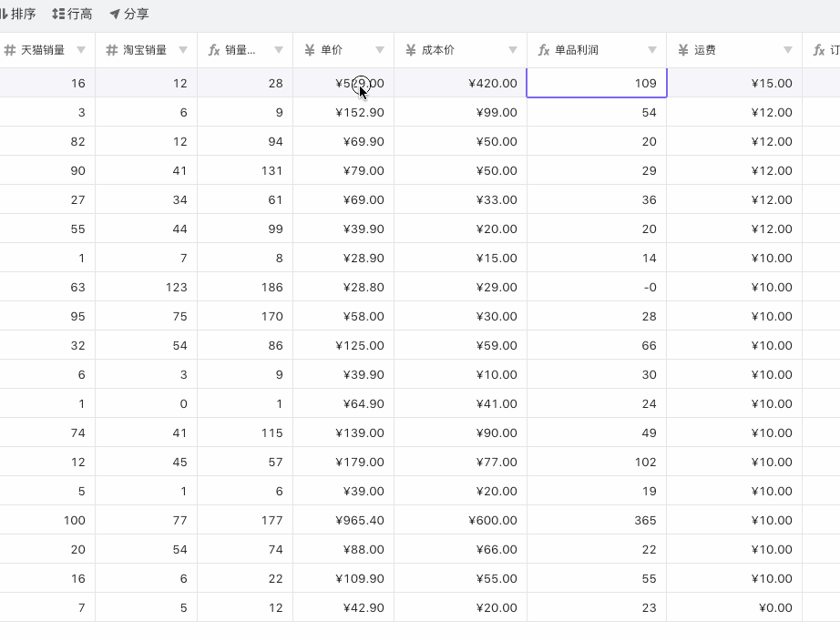
Task: Expand the 淘宝销量 column menu arrow
Action: pyautogui.click(x=183, y=51)
